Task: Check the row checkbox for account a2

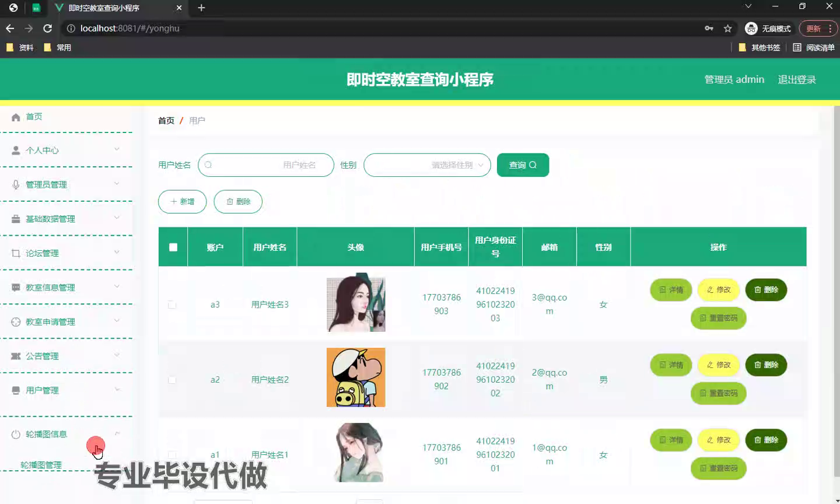Action: point(172,380)
